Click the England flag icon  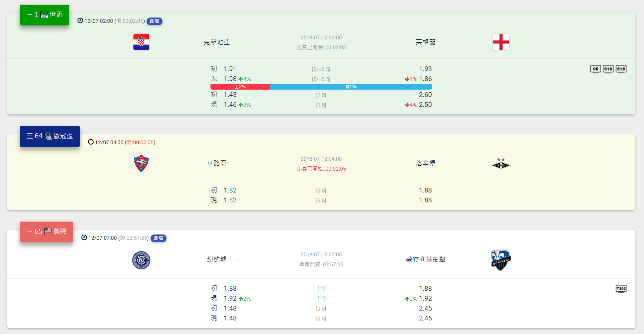501,42
